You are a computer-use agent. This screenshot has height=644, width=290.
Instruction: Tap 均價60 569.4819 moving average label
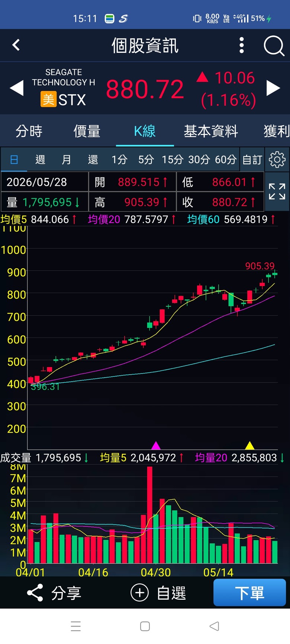click(231, 219)
